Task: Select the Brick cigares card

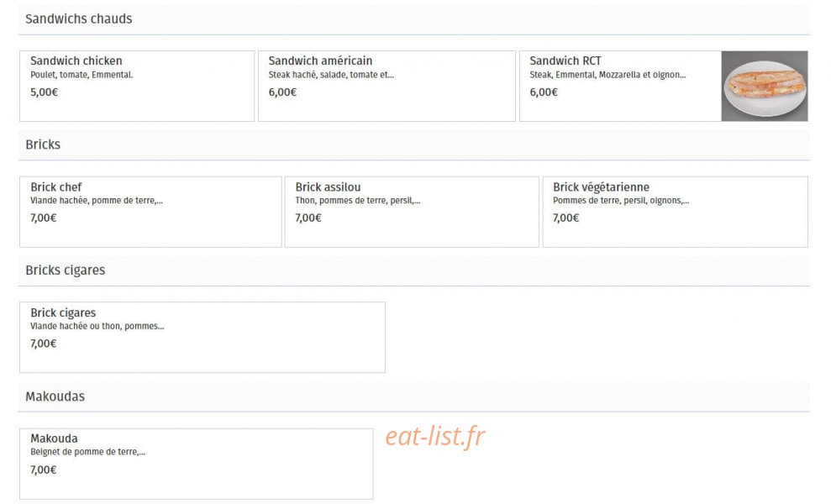Action: 202,337
